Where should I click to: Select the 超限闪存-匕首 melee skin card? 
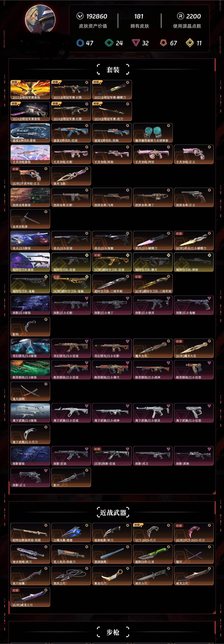click(x=153, y=554)
